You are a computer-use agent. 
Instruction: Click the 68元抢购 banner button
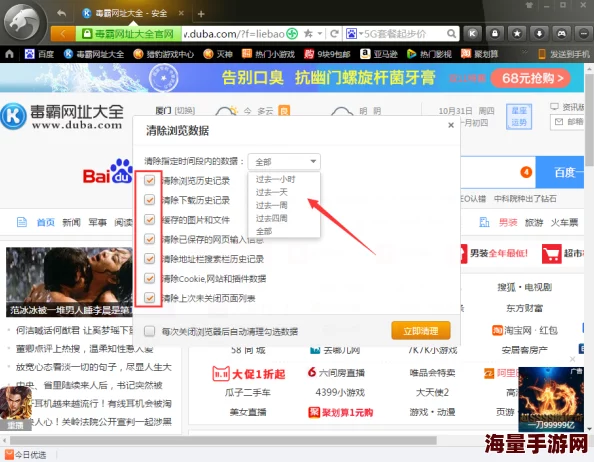click(530, 78)
